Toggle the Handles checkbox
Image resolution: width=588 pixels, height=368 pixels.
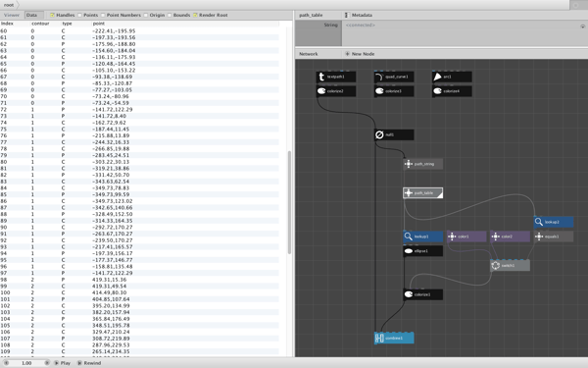pos(52,15)
